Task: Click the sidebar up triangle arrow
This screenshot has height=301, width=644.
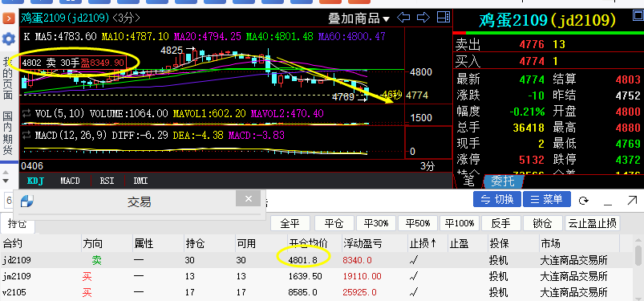Action: click(6, 172)
